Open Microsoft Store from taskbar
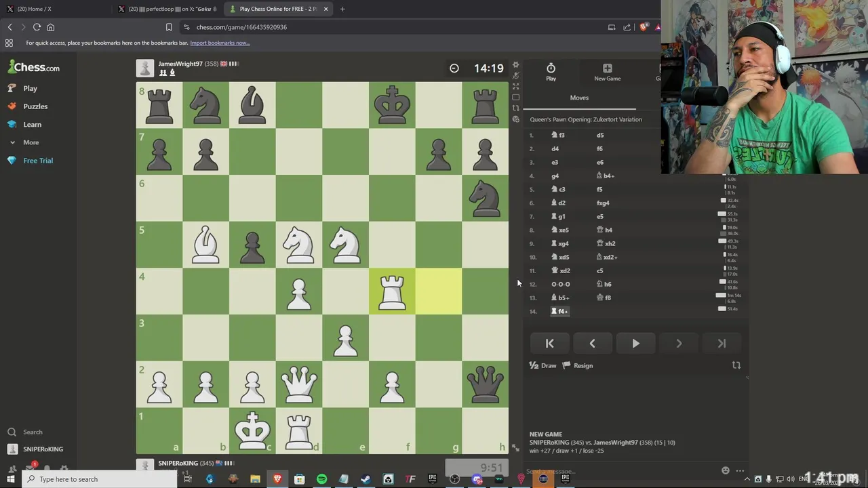This screenshot has height=488, width=868. click(x=299, y=479)
